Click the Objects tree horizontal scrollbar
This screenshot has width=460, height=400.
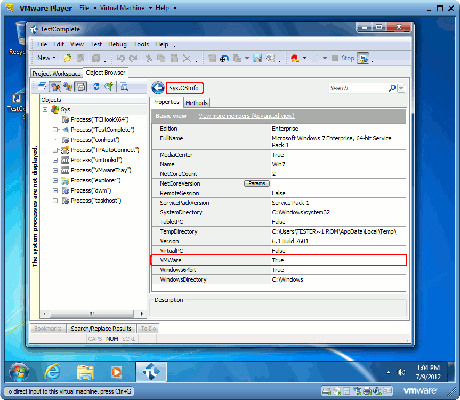(92, 314)
